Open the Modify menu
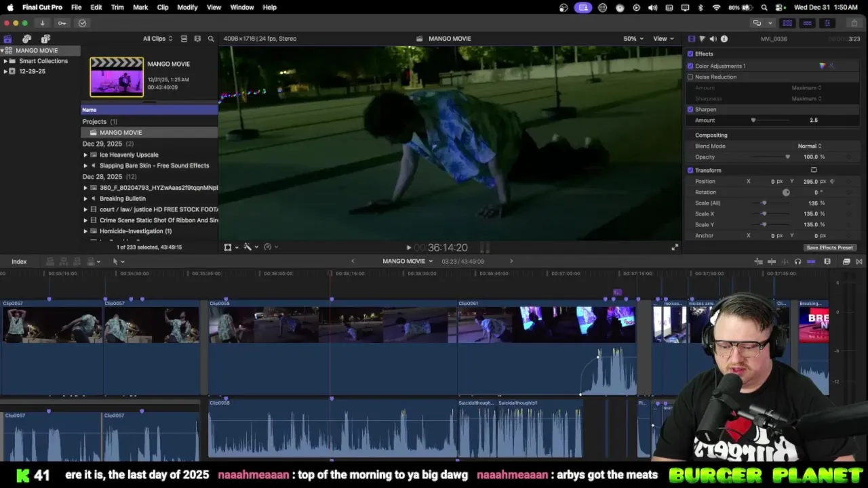Image resolution: width=868 pixels, height=488 pixels. [187, 7]
